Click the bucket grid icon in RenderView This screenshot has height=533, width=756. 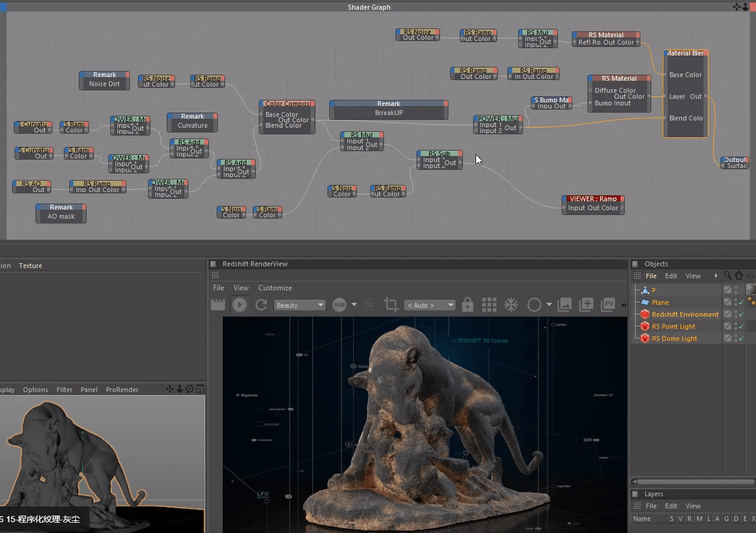tap(489, 305)
